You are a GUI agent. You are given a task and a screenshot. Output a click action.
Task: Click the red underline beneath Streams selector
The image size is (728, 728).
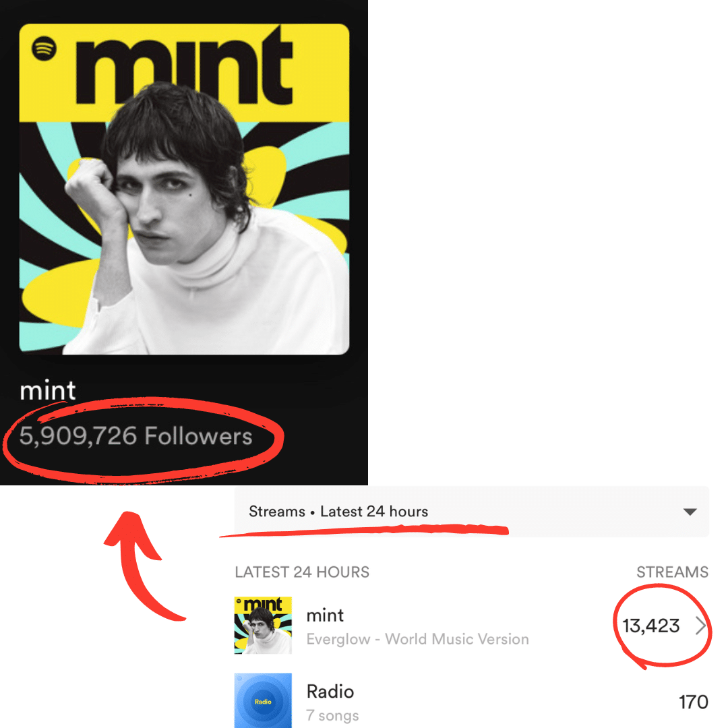click(364, 530)
